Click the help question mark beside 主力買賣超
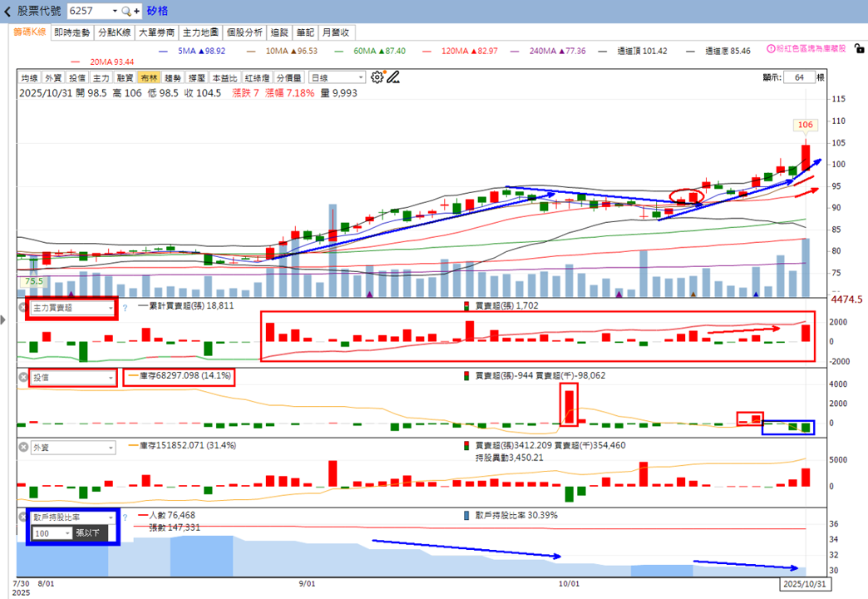This screenshot has width=868, height=599. pyautogui.click(x=125, y=308)
